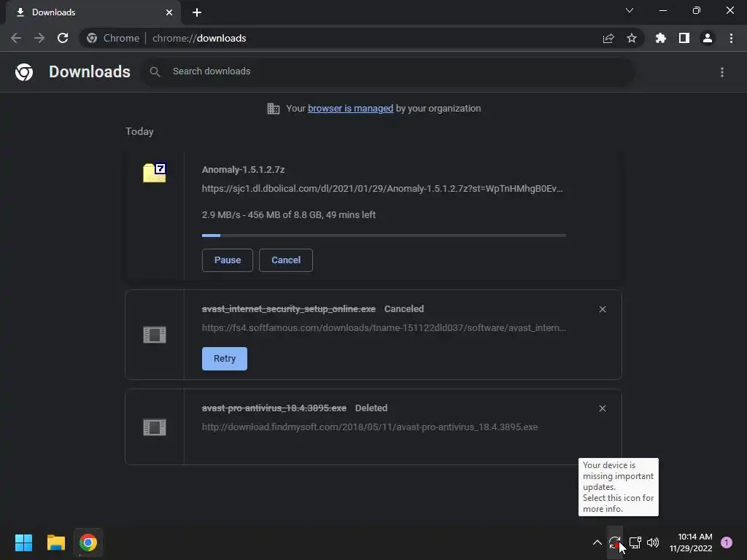Click the avast_internet_security_setup_online.exe file icon
The width and height of the screenshot is (747, 560).
(x=155, y=335)
